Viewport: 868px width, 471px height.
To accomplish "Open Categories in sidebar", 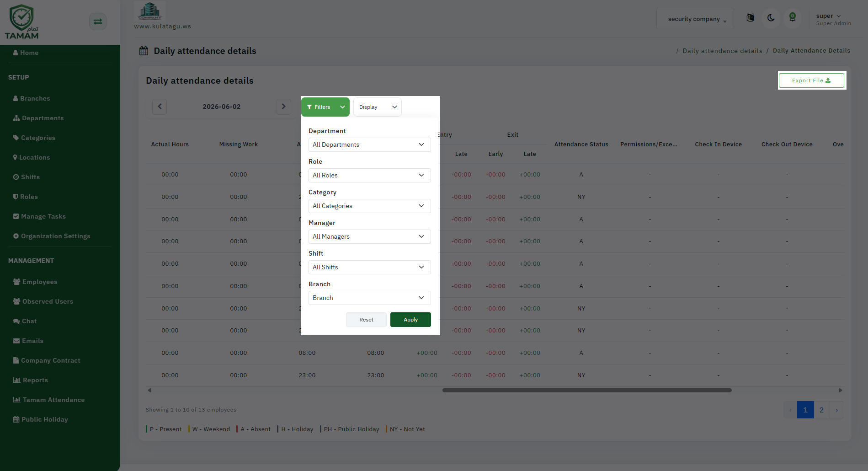I will coord(34,138).
